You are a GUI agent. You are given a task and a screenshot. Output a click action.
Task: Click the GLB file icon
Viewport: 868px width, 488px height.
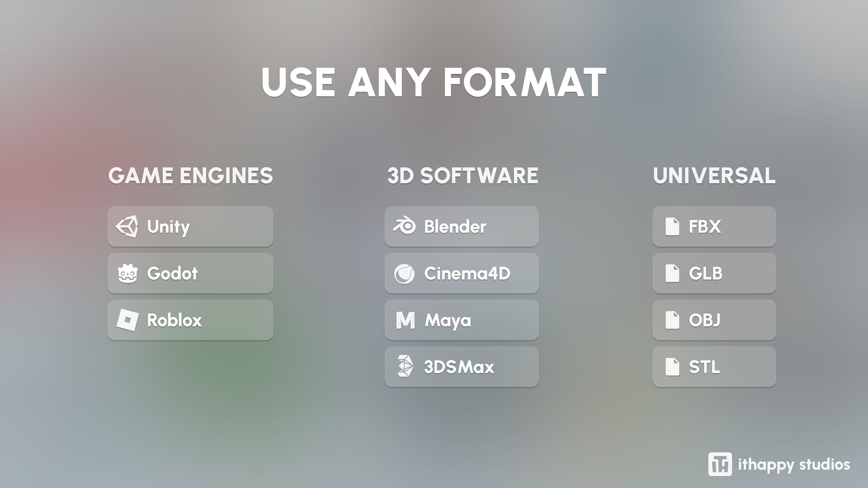[x=672, y=273]
